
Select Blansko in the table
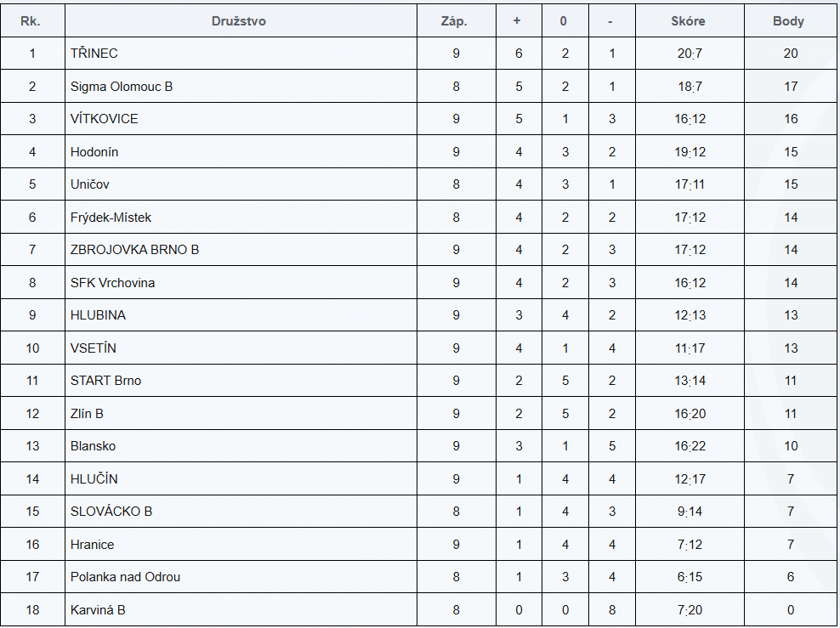94,446
